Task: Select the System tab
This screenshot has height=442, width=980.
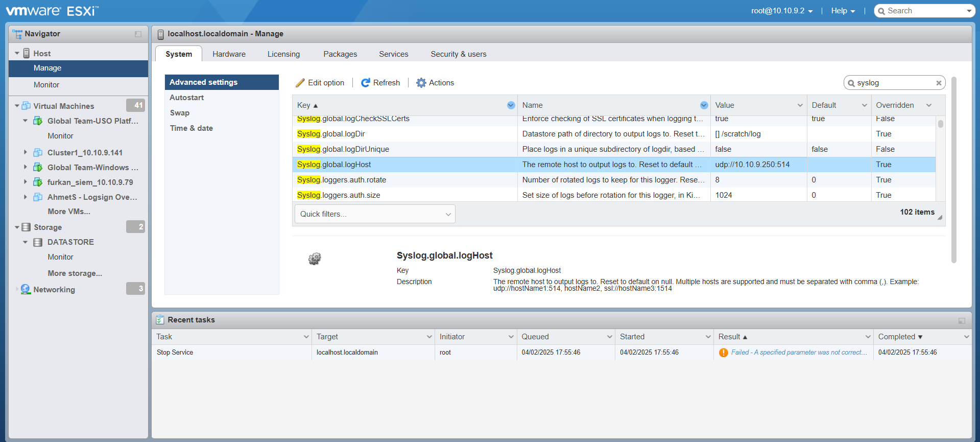Action: [179, 54]
